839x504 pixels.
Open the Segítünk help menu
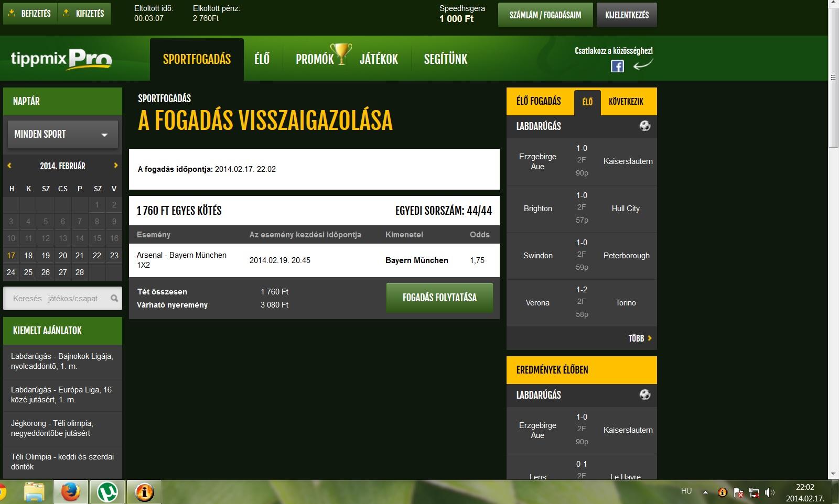(x=446, y=59)
